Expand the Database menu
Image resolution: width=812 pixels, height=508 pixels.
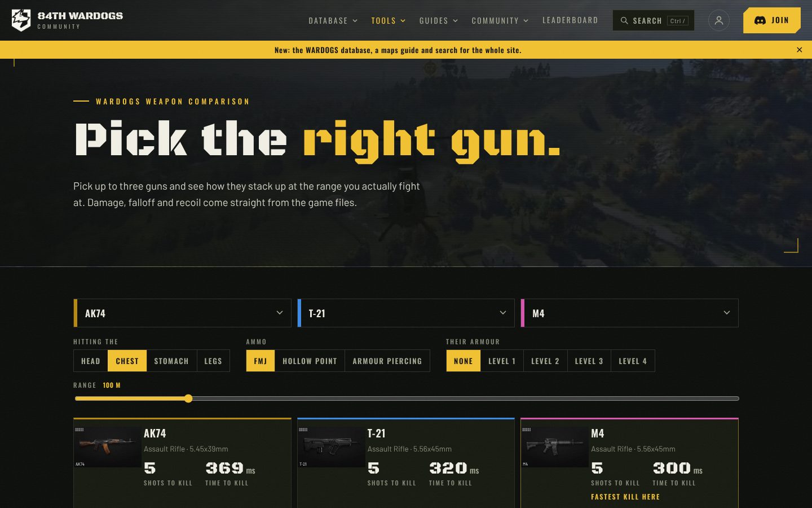pos(333,21)
